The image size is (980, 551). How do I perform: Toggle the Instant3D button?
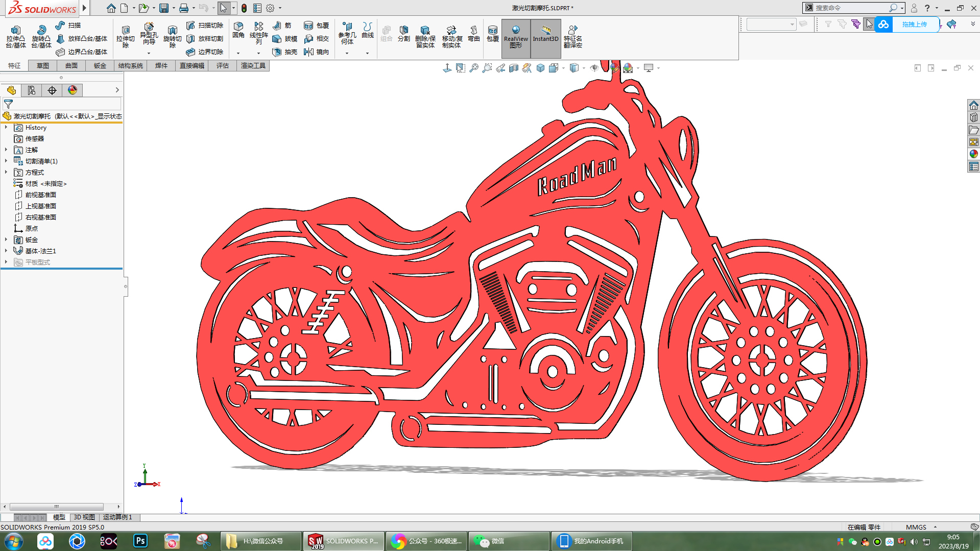tap(545, 36)
